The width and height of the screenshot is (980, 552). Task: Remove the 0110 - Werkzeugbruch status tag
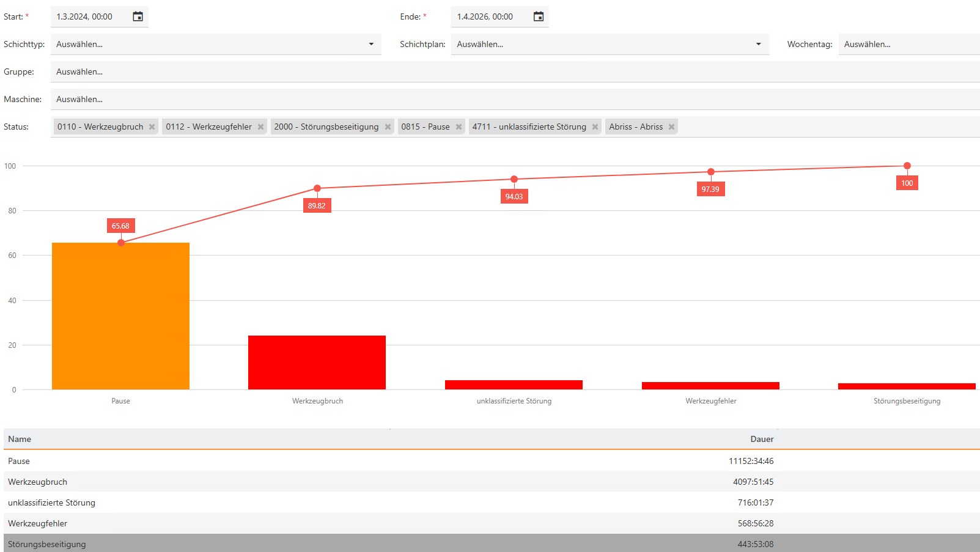click(x=152, y=127)
